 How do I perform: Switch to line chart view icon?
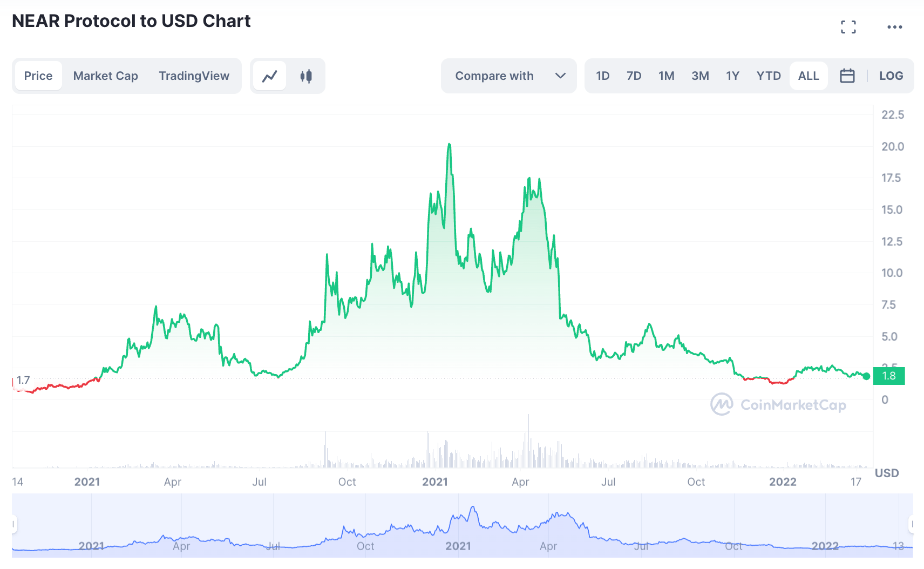[270, 76]
